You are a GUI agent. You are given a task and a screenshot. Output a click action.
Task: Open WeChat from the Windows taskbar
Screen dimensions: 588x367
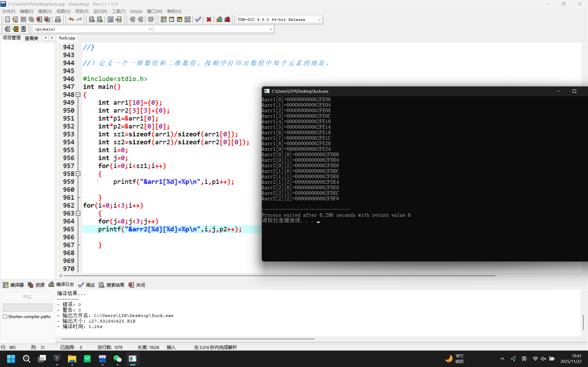click(x=118, y=359)
